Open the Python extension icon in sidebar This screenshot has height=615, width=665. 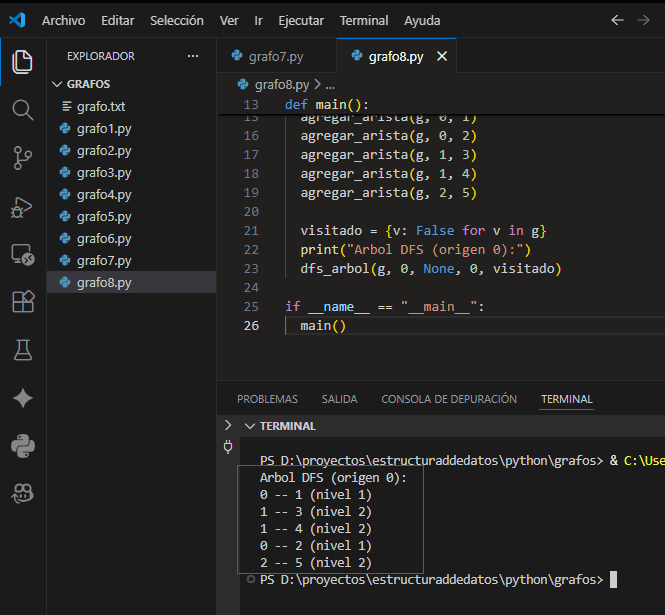point(22,444)
